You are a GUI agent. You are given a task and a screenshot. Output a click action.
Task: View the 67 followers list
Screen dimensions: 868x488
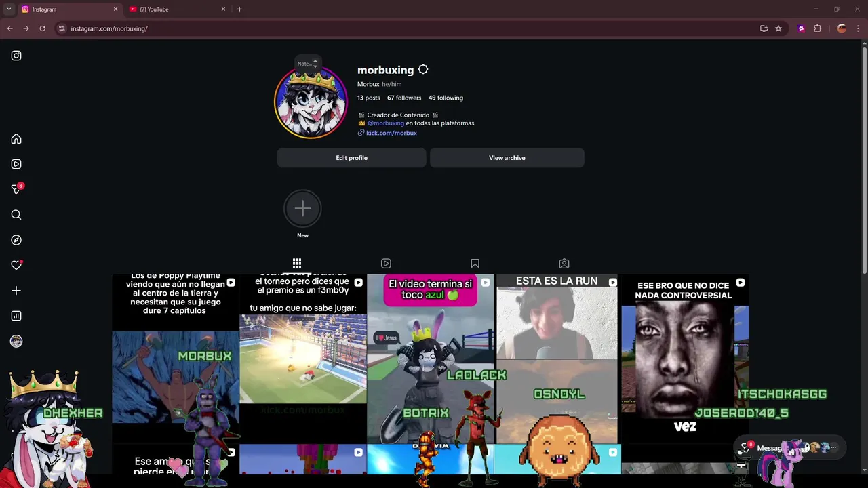click(404, 98)
